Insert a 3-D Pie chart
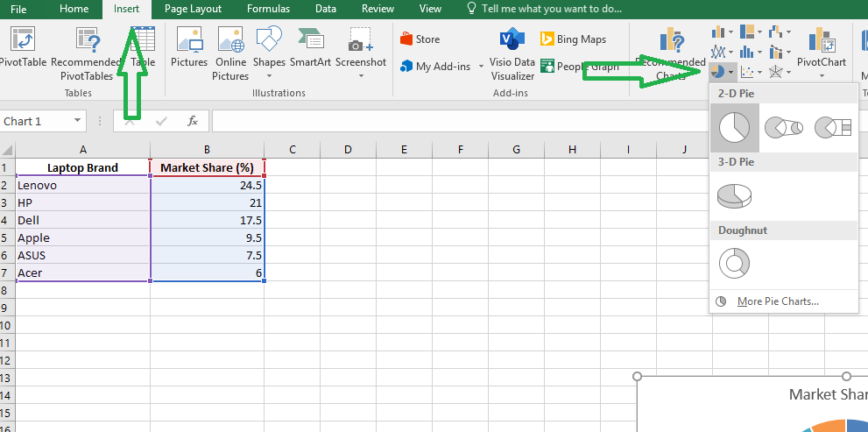Image resolution: width=868 pixels, height=432 pixels. (x=734, y=195)
